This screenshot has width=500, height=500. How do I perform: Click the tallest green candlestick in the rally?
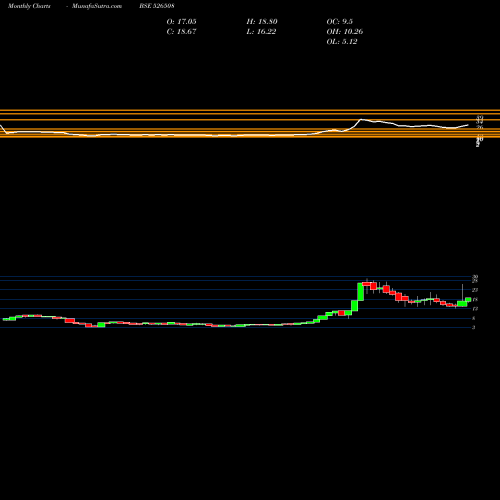pos(360,292)
